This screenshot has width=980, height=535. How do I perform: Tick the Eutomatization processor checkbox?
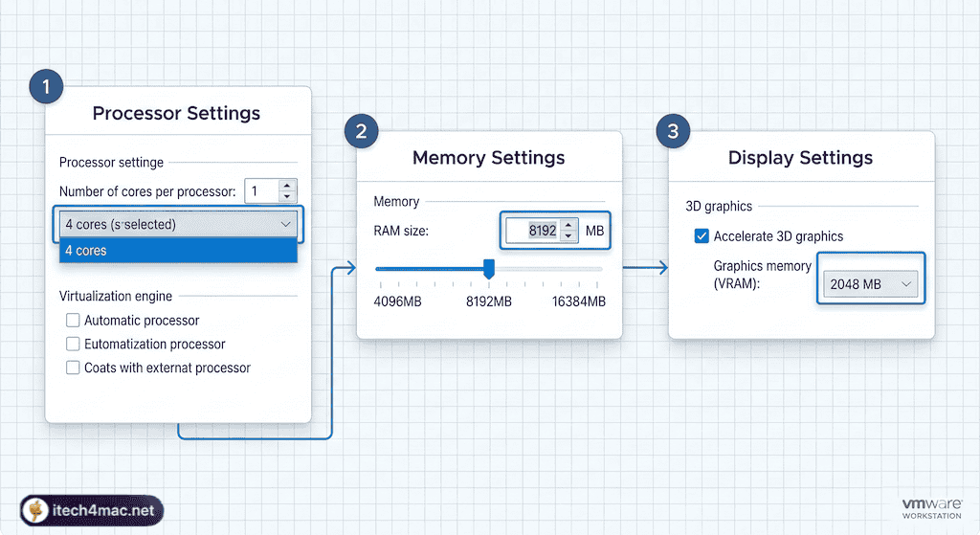coord(73,344)
